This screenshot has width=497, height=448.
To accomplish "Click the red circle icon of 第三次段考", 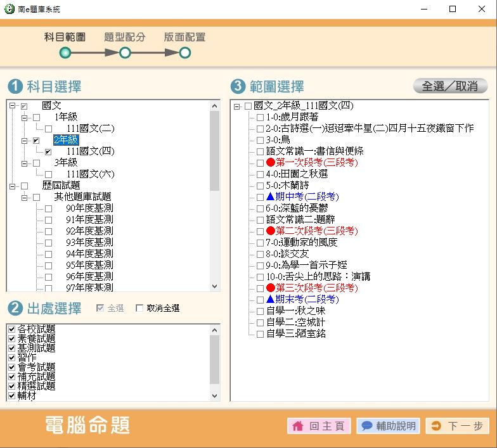I will coord(270,288).
